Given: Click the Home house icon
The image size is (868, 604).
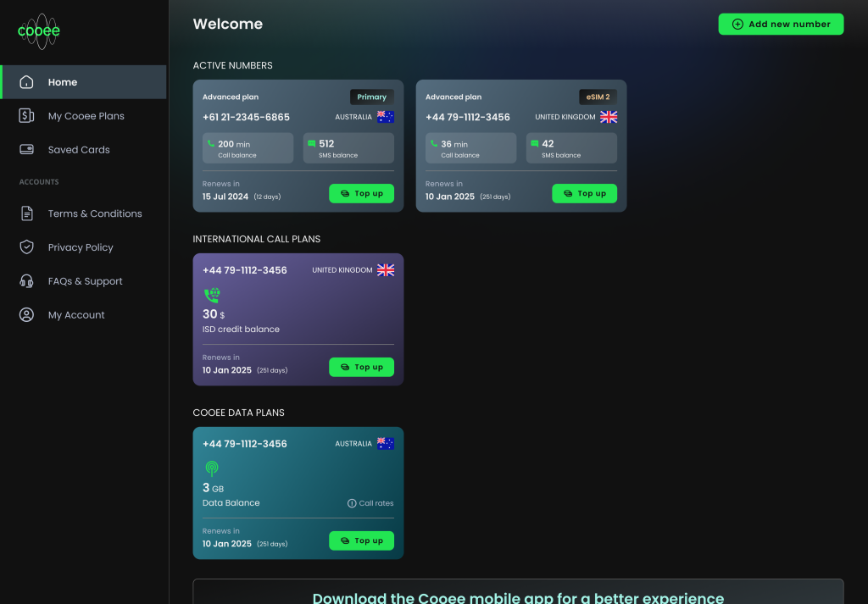Looking at the screenshot, I should [x=26, y=82].
